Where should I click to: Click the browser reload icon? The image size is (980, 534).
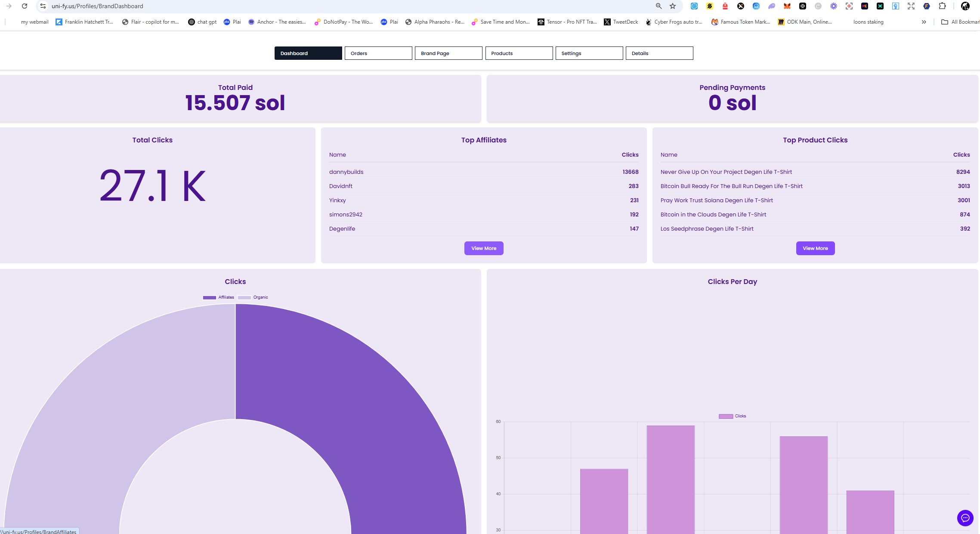(x=25, y=6)
